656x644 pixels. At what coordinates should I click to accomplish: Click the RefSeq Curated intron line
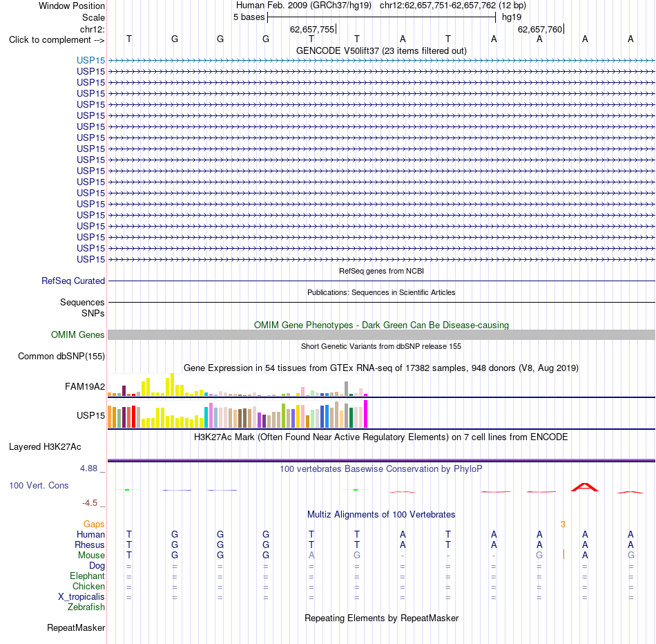[x=381, y=281]
